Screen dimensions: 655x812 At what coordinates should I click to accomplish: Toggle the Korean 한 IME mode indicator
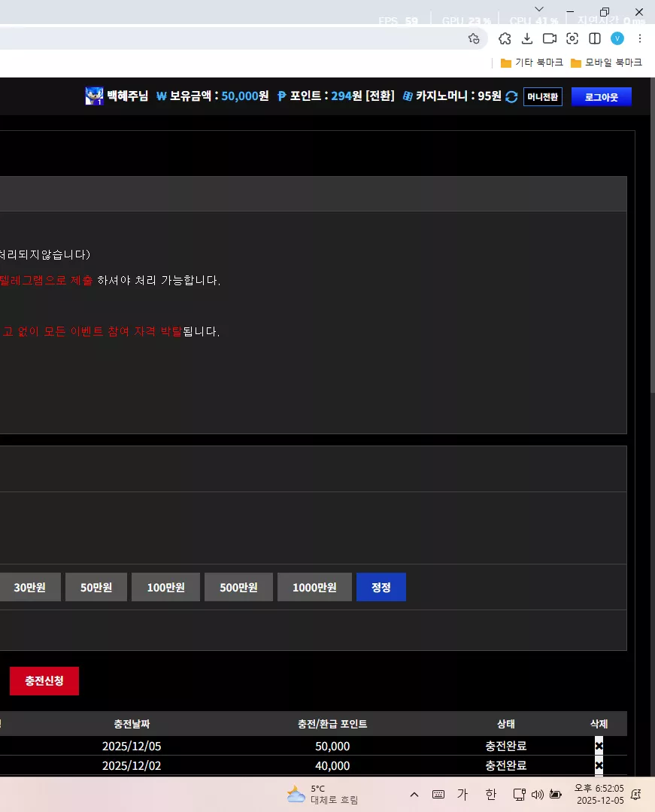coord(490,795)
